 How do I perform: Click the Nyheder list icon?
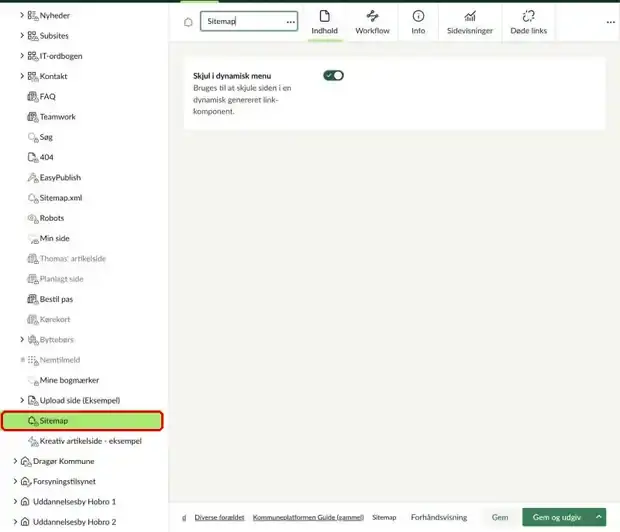click(33, 15)
